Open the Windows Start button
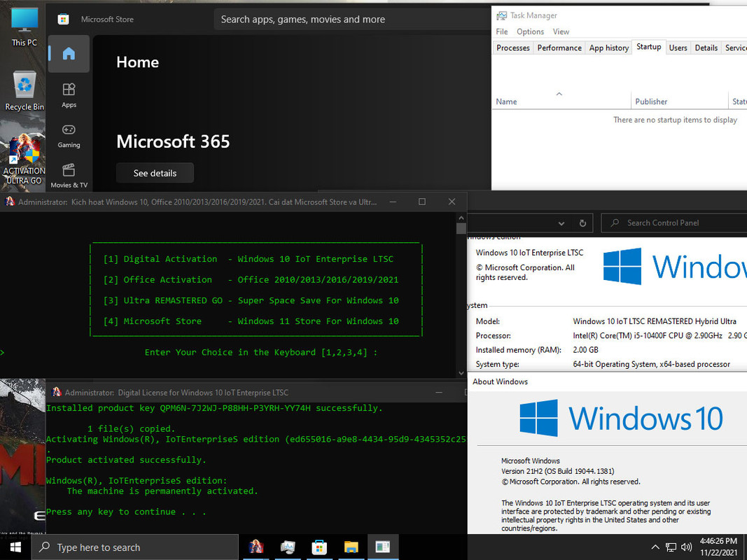Screen dimensions: 747x560 [15, 547]
